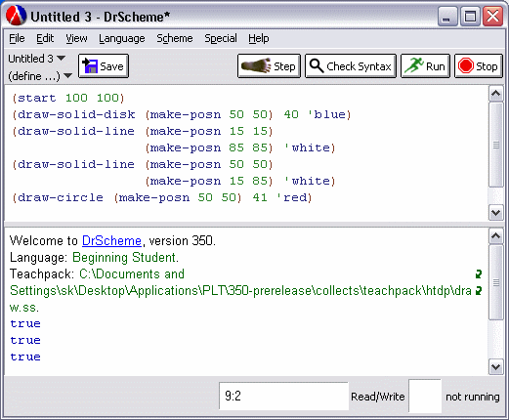Click the last true output
The image size is (509, 420).
click(x=25, y=357)
